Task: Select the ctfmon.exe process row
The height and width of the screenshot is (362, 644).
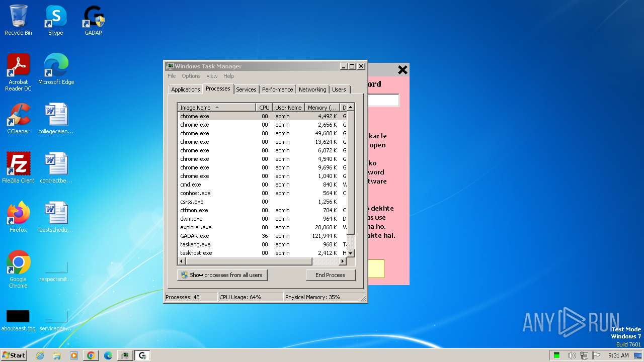Action: coord(262,210)
